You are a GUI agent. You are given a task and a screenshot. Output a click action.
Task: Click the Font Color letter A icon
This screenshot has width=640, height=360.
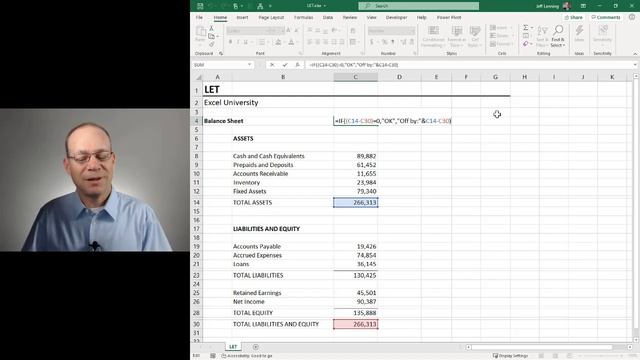(x=291, y=42)
